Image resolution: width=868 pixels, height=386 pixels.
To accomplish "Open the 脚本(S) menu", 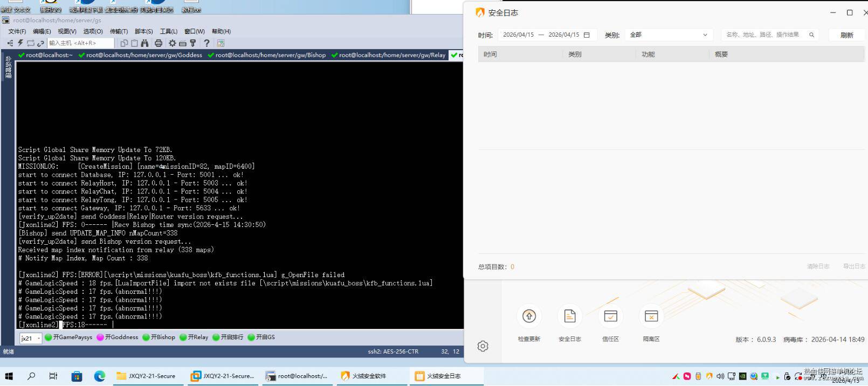I will 144,31.
